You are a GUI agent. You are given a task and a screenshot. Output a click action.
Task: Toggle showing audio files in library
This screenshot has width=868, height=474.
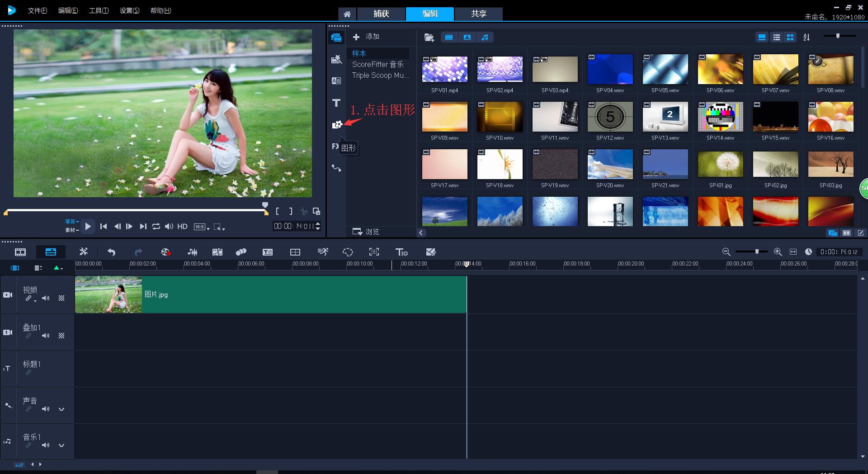pos(485,37)
